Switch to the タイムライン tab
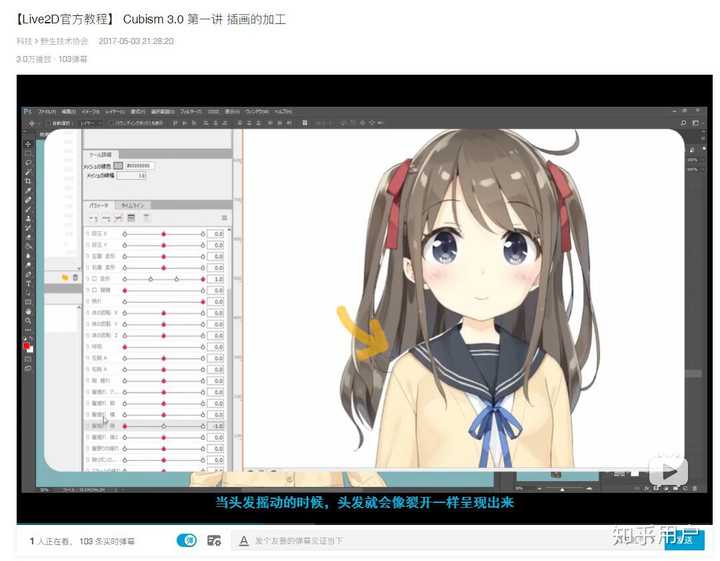Viewport: 720px width, 561px height. 132,205
